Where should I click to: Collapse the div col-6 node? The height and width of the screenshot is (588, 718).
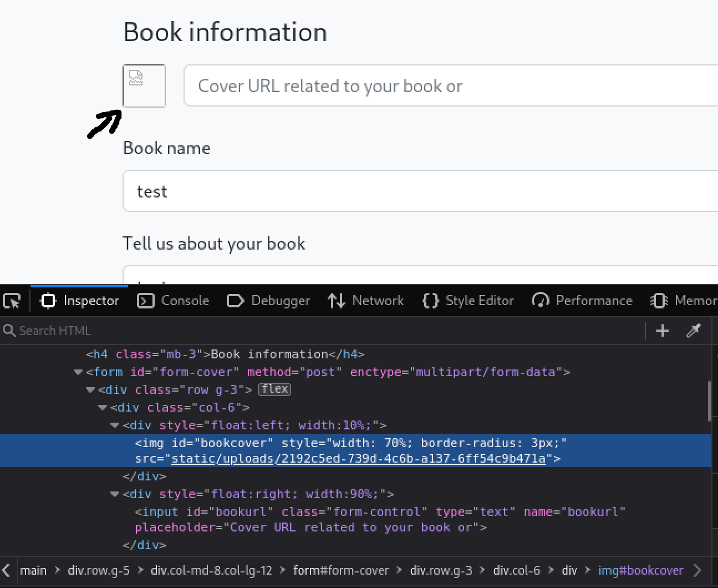click(x=103, y=408)
